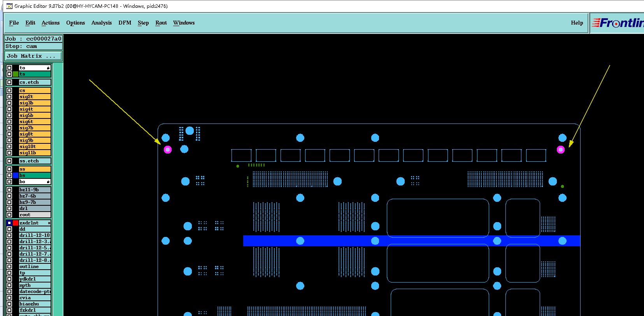644x316 pixels.
Task: Click the grid icon on the zxdrlnt layer
Action: click(49, 223)
